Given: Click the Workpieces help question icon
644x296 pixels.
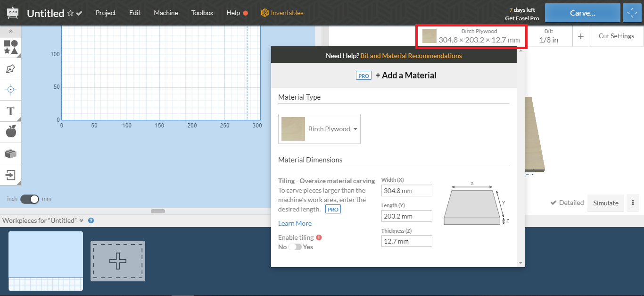Looking at the screenshot, I should point(91,220).
